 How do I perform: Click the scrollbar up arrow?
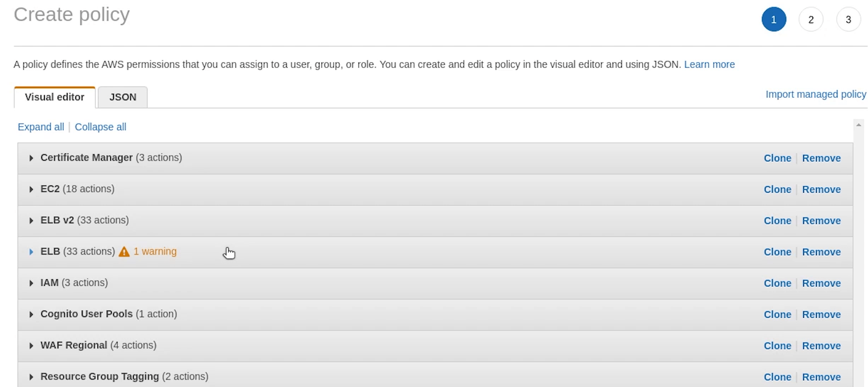point(858,125)
